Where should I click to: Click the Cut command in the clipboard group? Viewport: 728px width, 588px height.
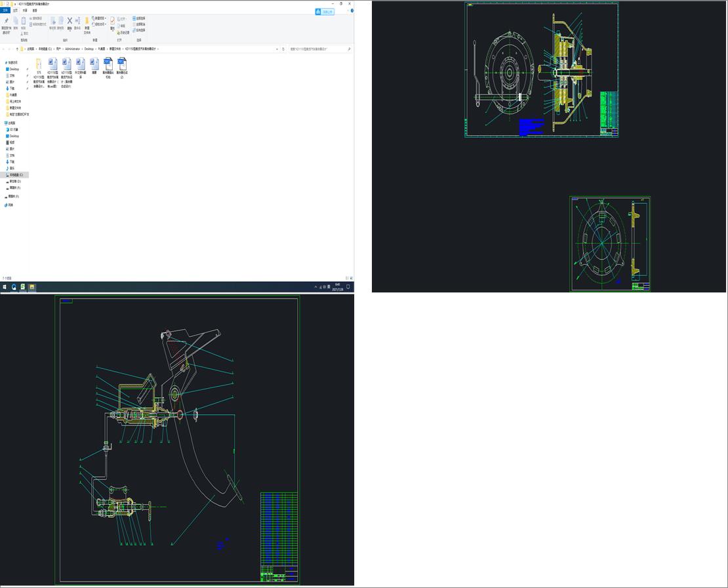(25, 33)
